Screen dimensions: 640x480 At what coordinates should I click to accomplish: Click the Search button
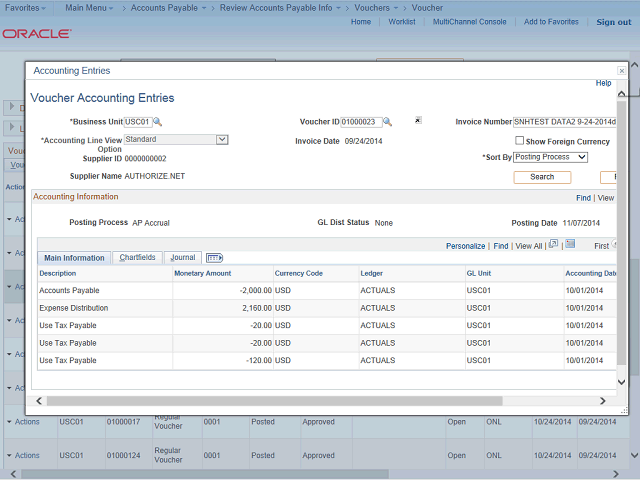pyautogui.click(x=542, y=177)
